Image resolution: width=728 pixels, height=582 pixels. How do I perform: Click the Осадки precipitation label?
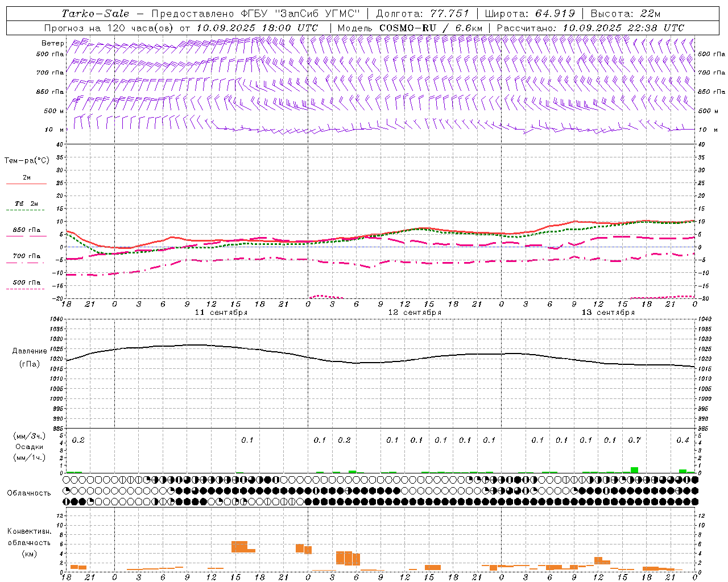coord(29,447)
